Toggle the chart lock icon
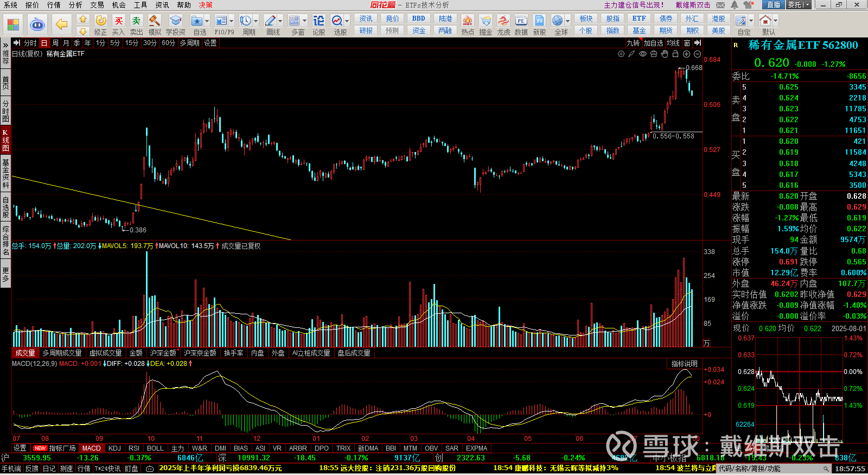This screenshot has height=475, width=868. (x=675, y=54)
